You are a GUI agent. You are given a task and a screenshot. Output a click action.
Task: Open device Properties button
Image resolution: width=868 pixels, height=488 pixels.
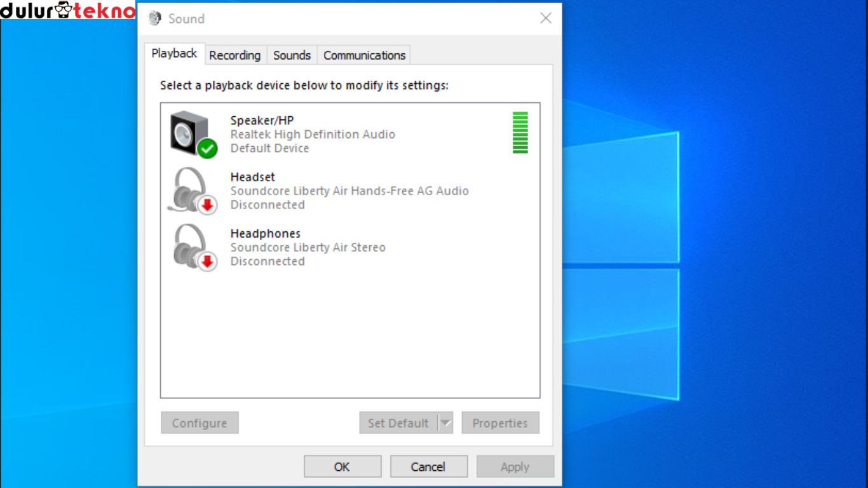pyautogui.click(x=500, y=423)
